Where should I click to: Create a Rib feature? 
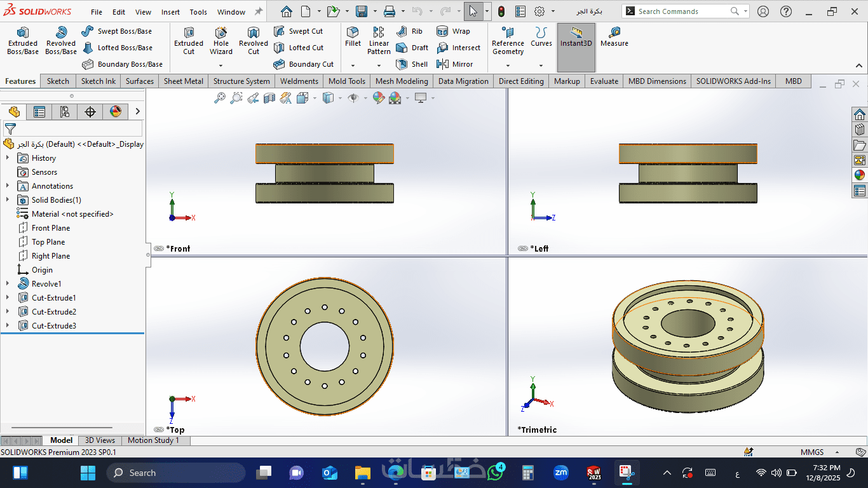point(409,31)
